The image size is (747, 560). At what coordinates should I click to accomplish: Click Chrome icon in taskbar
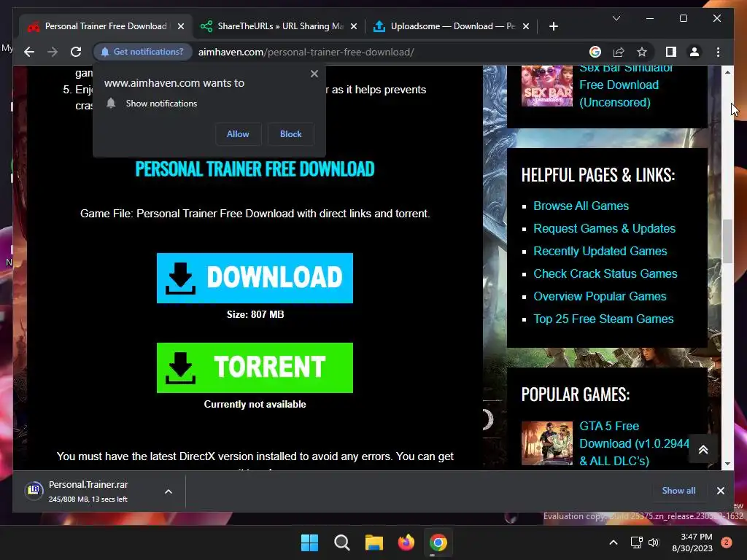[438, 542]
